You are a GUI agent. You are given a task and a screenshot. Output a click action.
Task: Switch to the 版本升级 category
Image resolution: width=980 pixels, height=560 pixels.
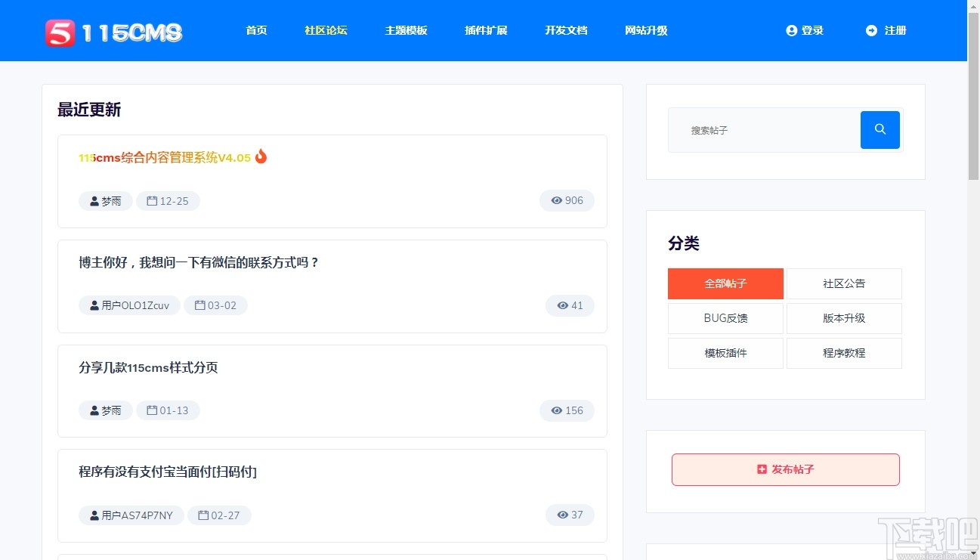(844, 318)
